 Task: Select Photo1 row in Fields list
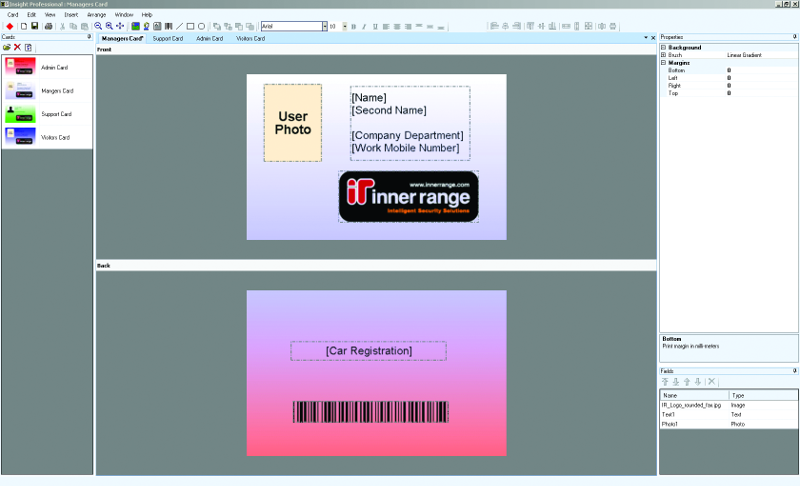coord(670,424)
